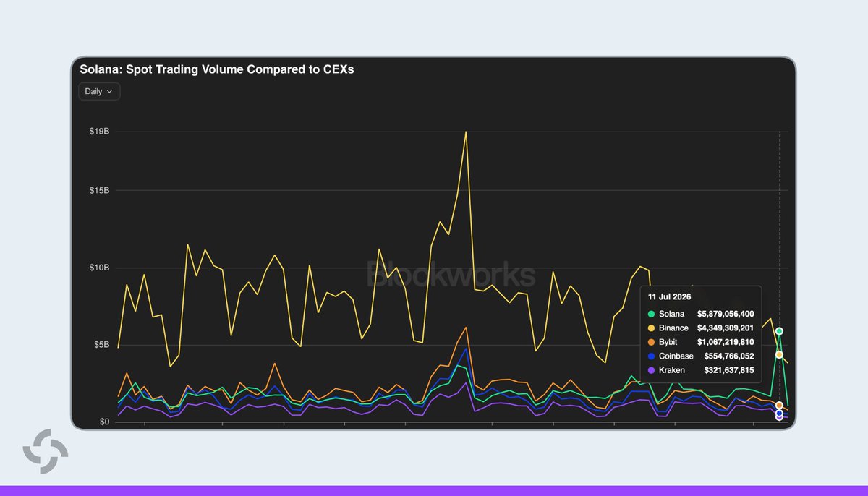Click the gray circular logo icon below chart
Screen dimensions: 868x496
pyautogui.click(x=46, y=451)
